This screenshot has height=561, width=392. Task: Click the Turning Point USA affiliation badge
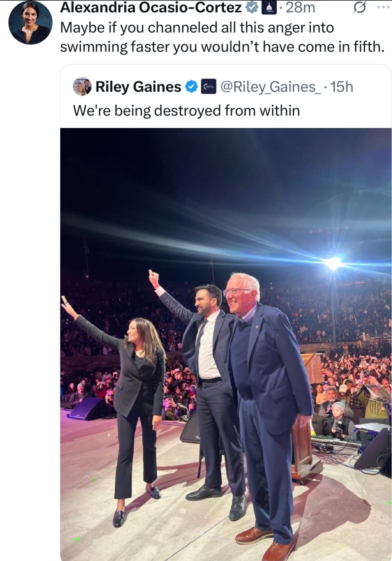(209, 87)
